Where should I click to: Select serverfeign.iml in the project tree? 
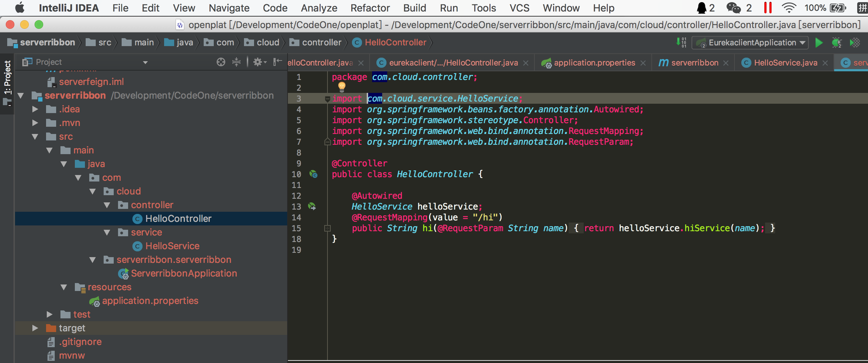[x=91, y=82]
